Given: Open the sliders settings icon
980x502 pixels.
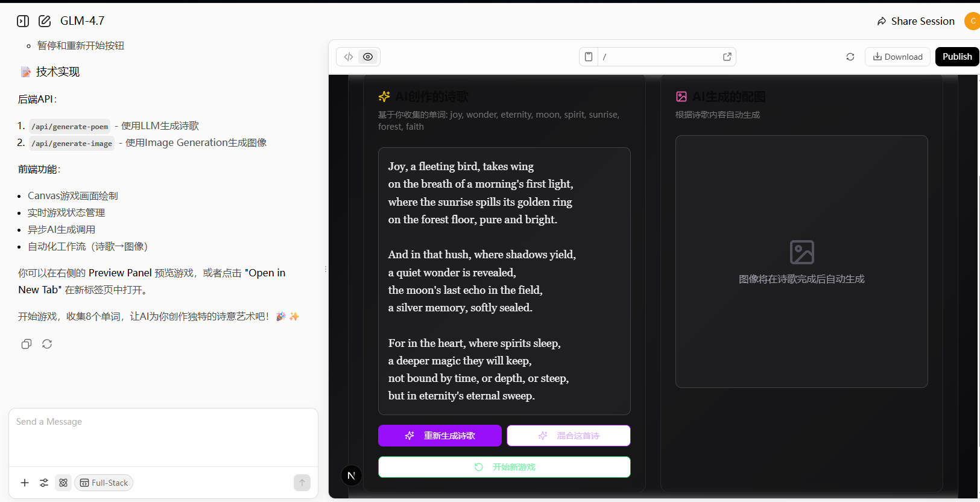Looking at the screenshot, I should point(44,483).
